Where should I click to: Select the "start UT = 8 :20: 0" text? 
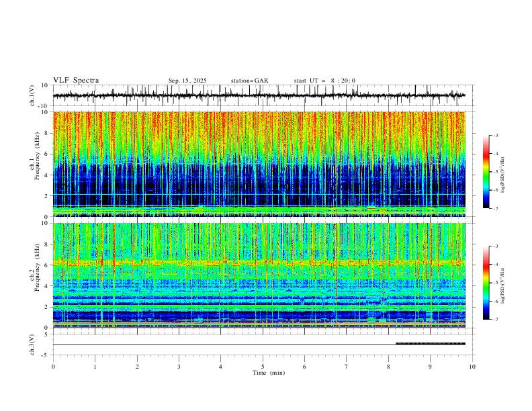pyautogui.click(x=324, y=81)
